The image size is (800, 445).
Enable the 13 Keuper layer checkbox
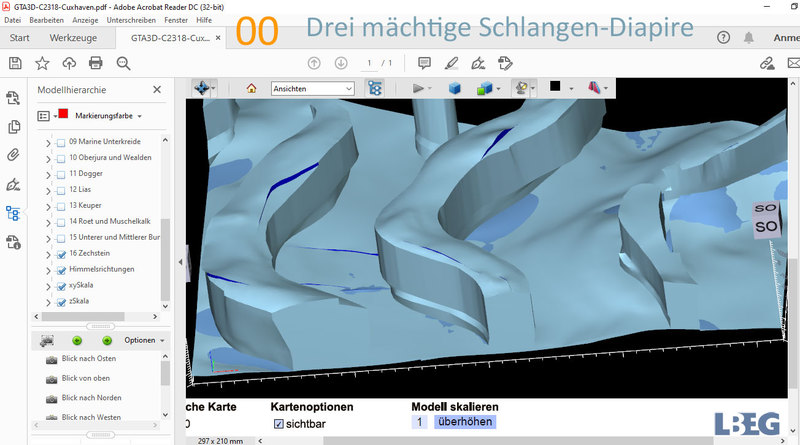click(61, 205)
